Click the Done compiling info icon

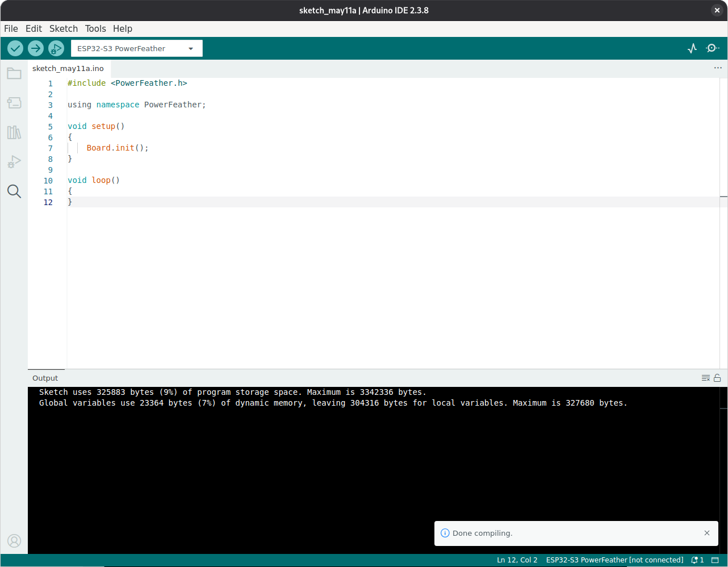pyautogui.click(x=445, y=533)
